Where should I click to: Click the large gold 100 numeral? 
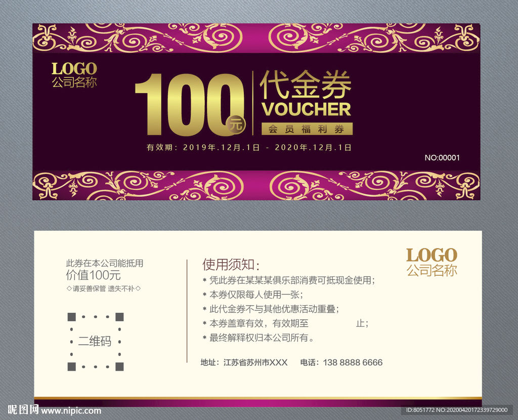point(189,104)
